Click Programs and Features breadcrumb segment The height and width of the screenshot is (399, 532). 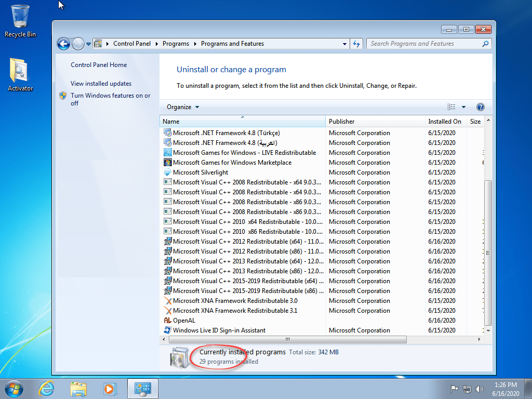tap(232, 44)
